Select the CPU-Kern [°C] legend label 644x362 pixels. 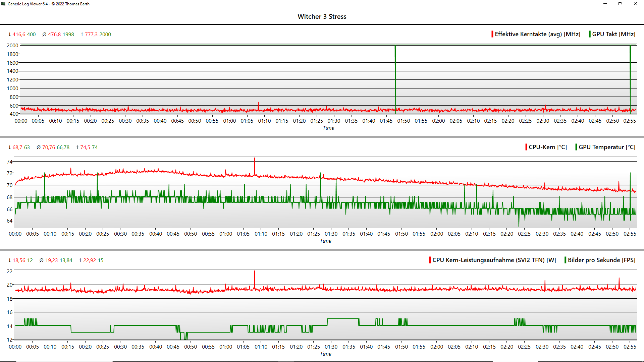tap(547, 147)
